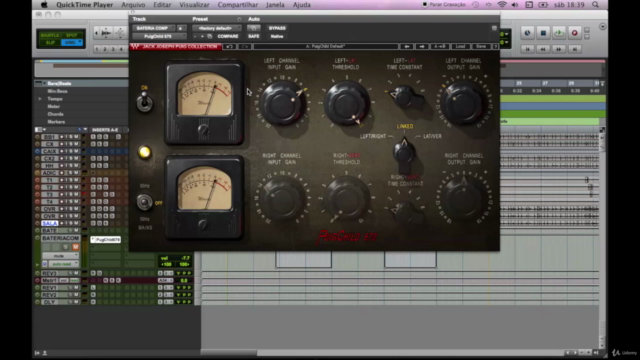Expand the Tempo ruler row
Image resolution: width=640 pixels, height=360 pixels.
[40, 99]
